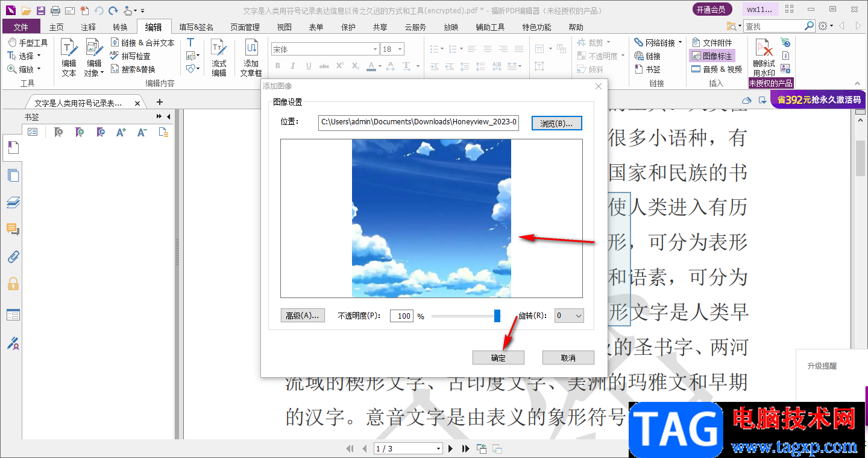This screenshot has width=868, height=458.
Task: Toggle left text alignment
Action: tap(472, 49)
